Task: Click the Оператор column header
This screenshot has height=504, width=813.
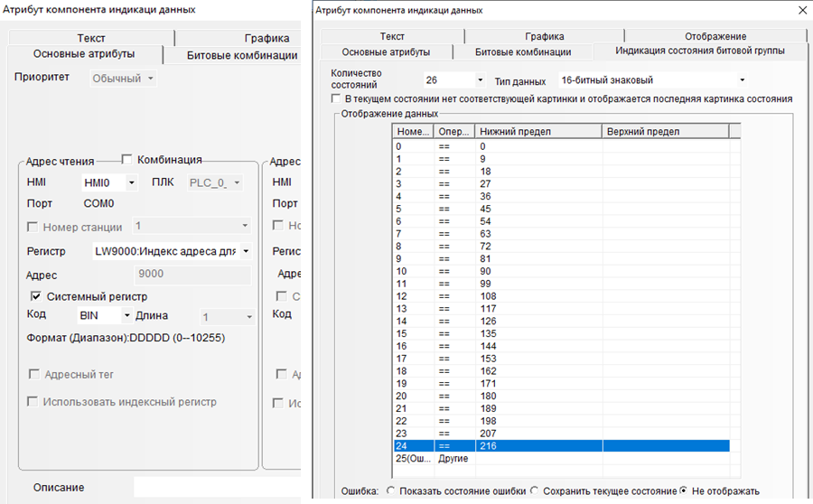Action: (453, 132)
